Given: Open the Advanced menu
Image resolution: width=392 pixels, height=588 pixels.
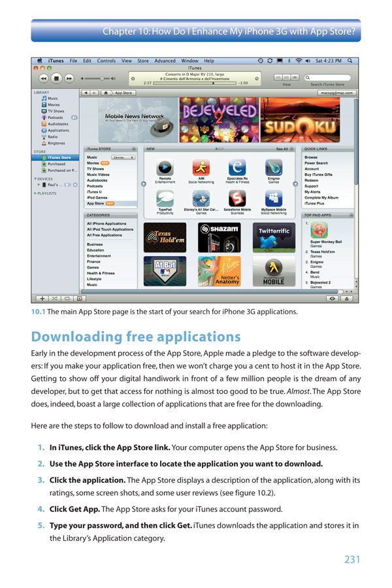Looking at the screenshot, I should [x=165, y=61].
